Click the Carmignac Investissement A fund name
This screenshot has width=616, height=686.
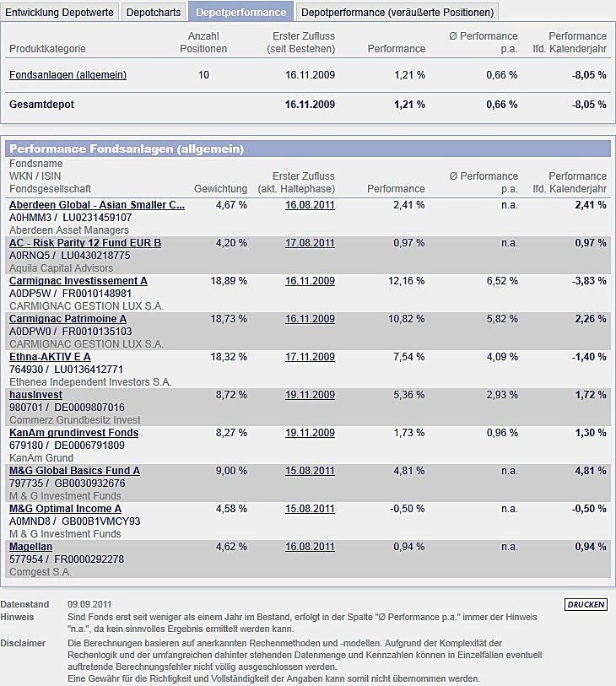[78, 281]
